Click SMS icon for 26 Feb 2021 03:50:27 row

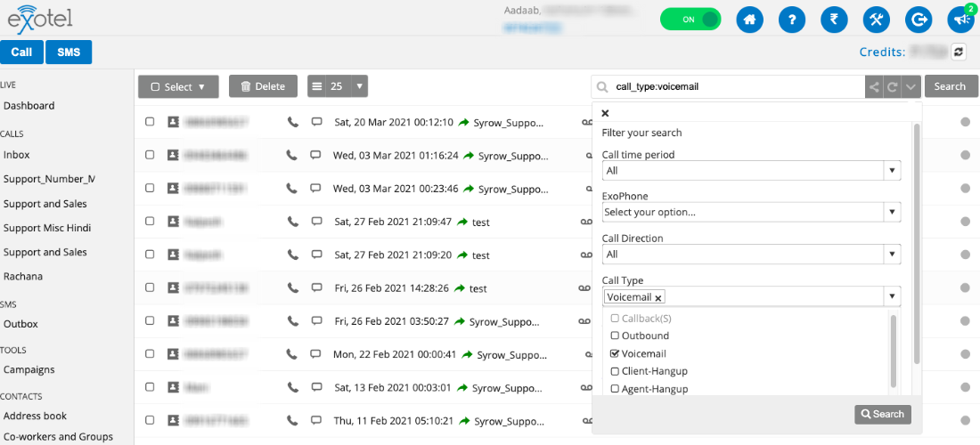click(x=316, y=320)
